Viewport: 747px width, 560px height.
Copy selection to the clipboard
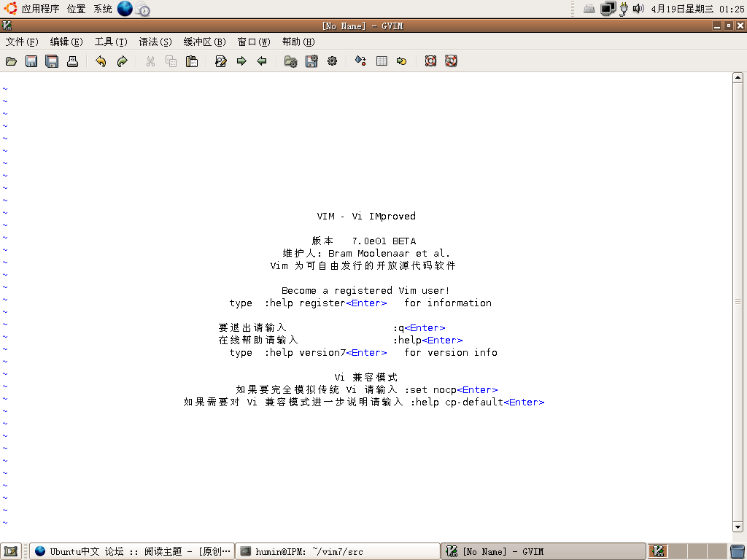(171, 61)
